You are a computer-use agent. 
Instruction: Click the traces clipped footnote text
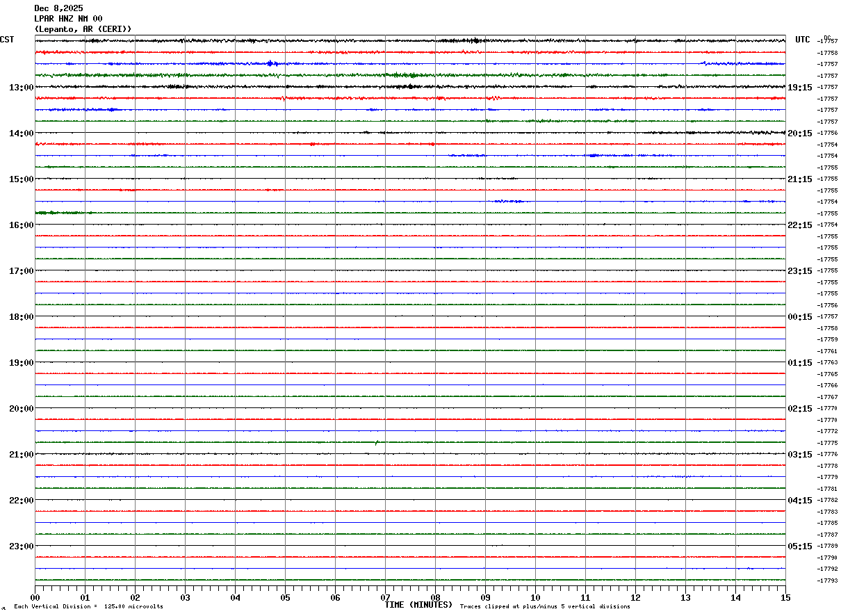(x=545, y=607)
